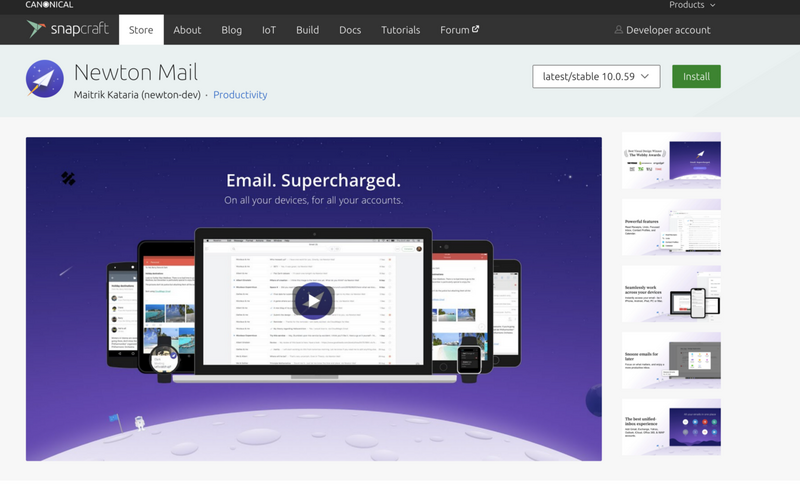This screenshot has height=493, width=800.
Task: Click the external link icon beside Forum
Action: tap(475, 29)
